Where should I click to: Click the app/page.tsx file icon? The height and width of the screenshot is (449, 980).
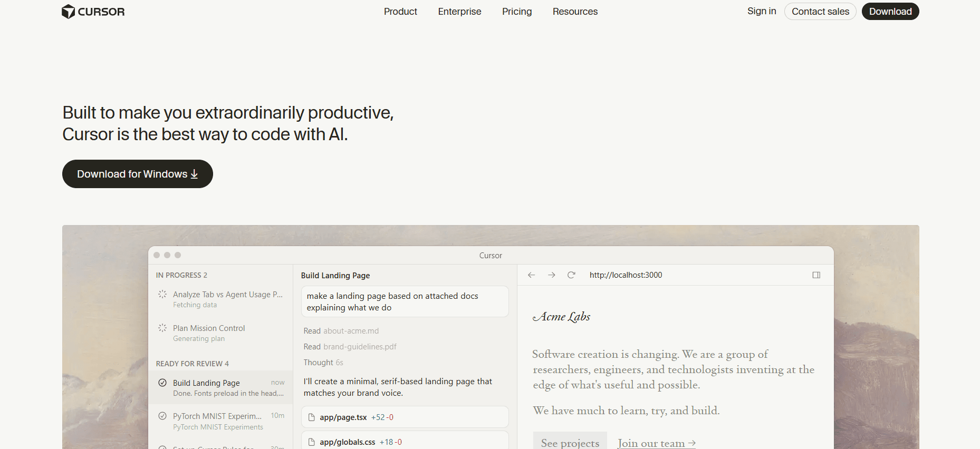point(312,417)
